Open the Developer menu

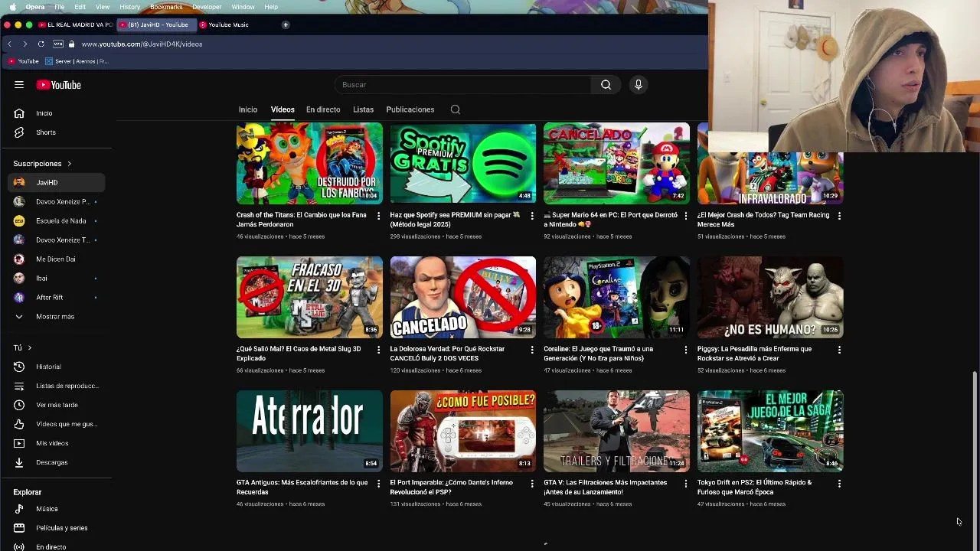207,7
